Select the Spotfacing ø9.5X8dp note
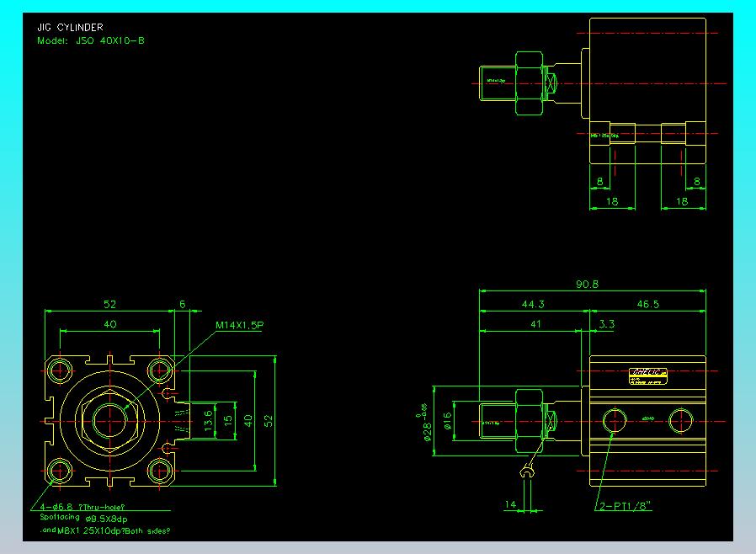 tap(83, 519)
